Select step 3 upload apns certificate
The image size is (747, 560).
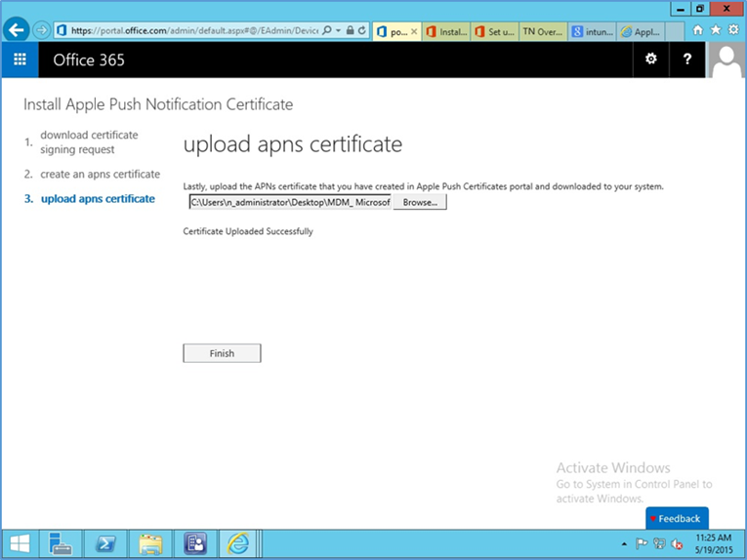point(98,199)
